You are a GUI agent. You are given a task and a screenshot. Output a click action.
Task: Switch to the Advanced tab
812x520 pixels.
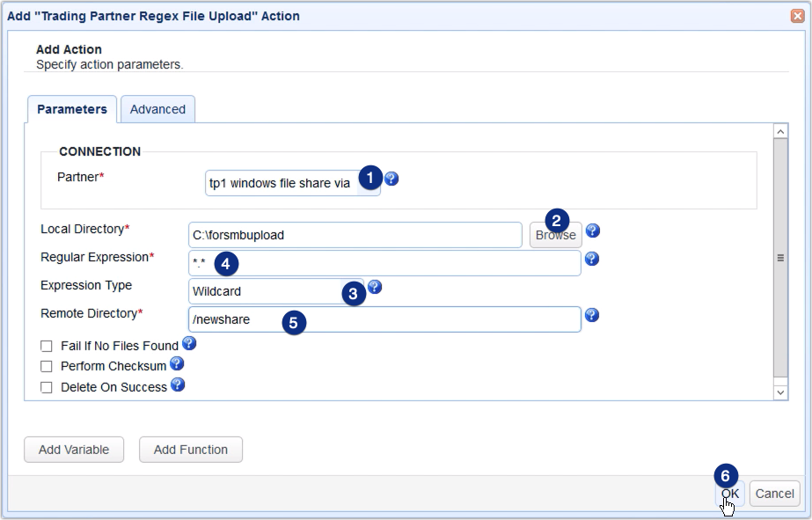(157, 109)
